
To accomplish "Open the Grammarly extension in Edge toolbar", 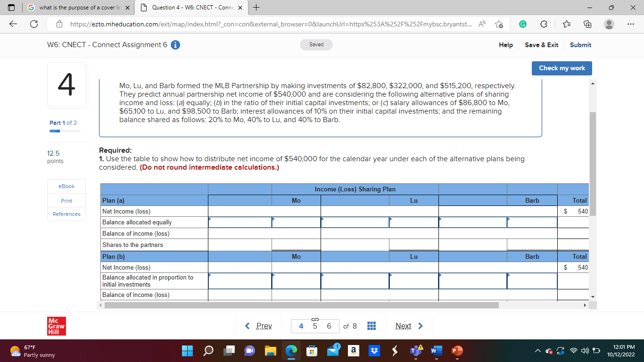I will (523, 24).
